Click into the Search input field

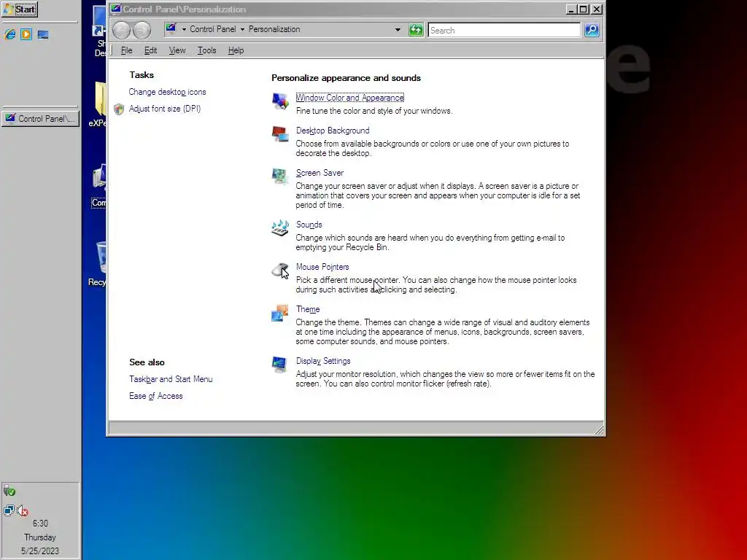[504, 30]
